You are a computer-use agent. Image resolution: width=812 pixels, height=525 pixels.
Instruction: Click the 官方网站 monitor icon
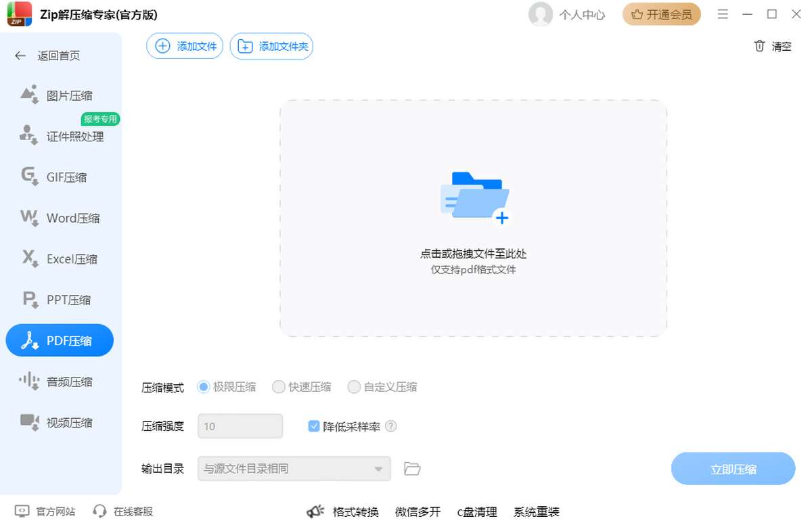pos(22,511)
